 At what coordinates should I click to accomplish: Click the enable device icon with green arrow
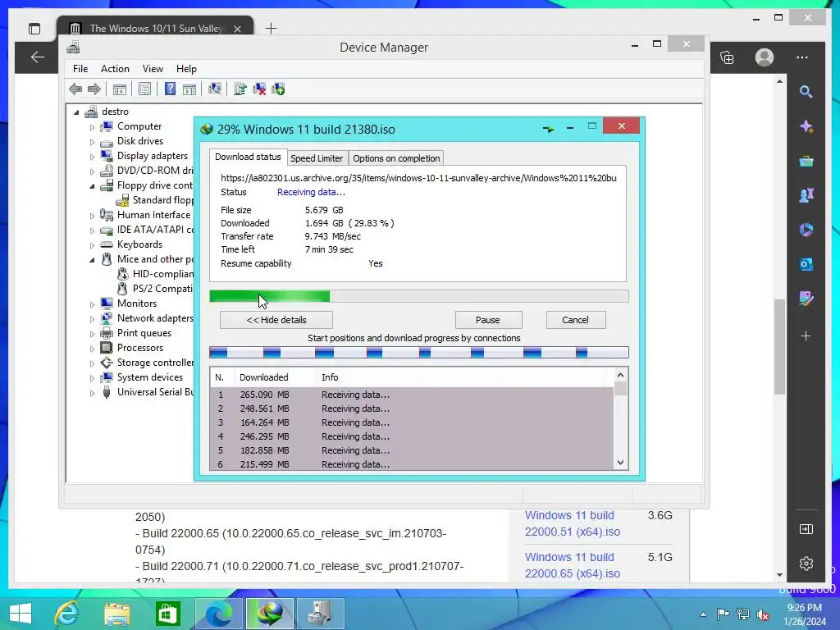pos(278,89)
